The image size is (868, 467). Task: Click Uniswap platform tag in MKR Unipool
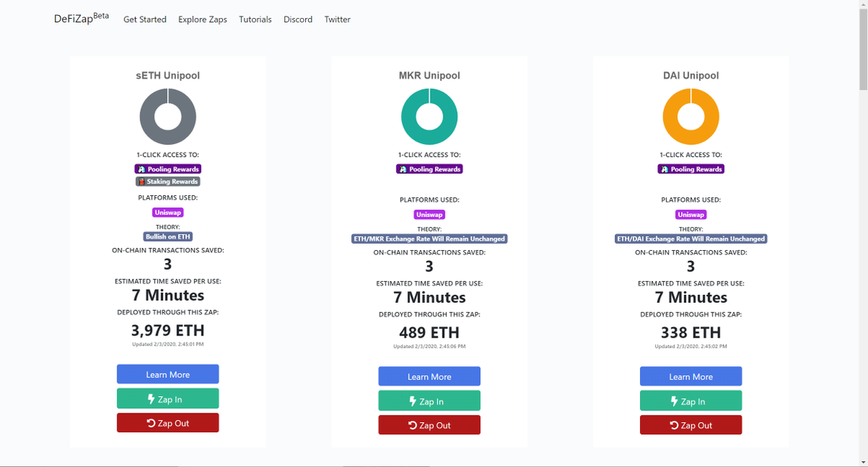430,215
